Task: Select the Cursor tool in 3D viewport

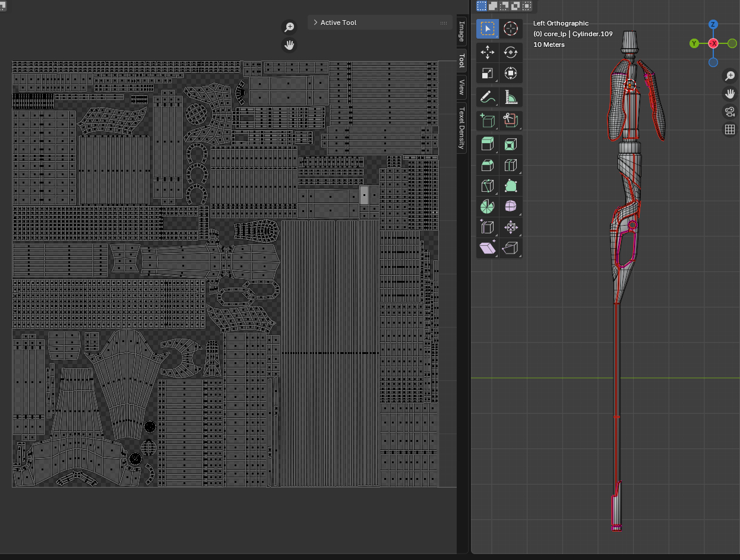Action: [510, 29]
